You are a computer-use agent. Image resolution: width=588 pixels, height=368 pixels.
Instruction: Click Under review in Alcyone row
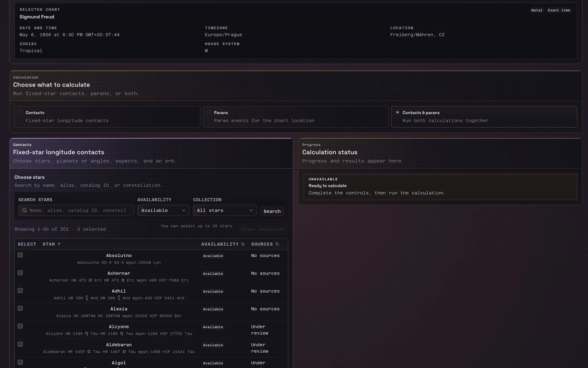tap(260, 330)
